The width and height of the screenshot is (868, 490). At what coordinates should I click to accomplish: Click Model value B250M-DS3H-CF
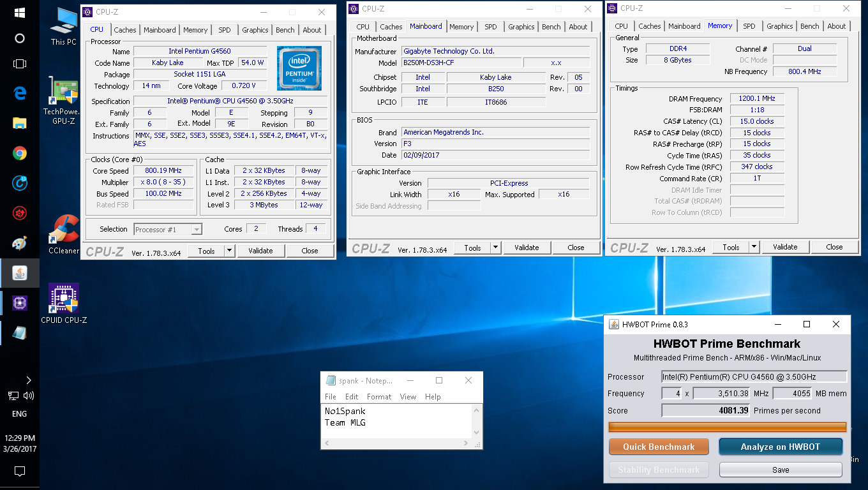click(x=461, y=63)
